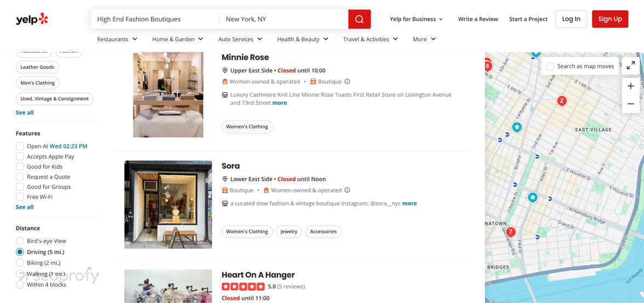Check the Good for Kids filter
644x303 pixels.
coord(20,166)
